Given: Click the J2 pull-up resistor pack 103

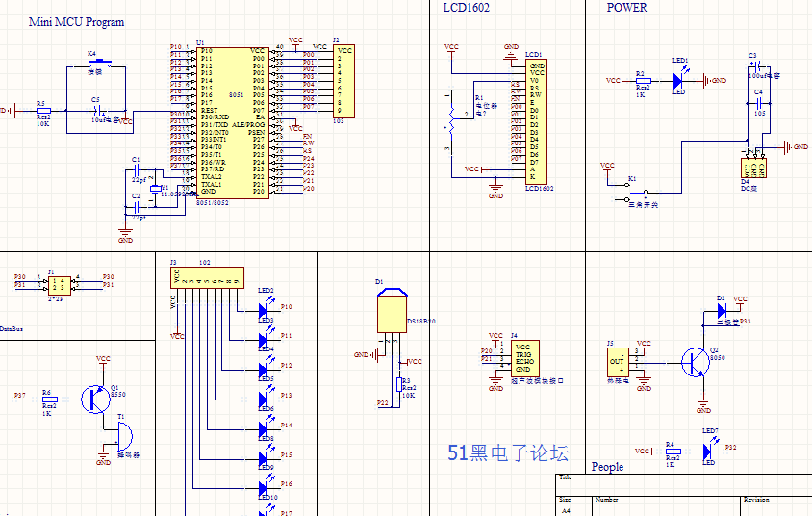Looking at the screenshot, I should pyautogui.click(x=343, y=81).
